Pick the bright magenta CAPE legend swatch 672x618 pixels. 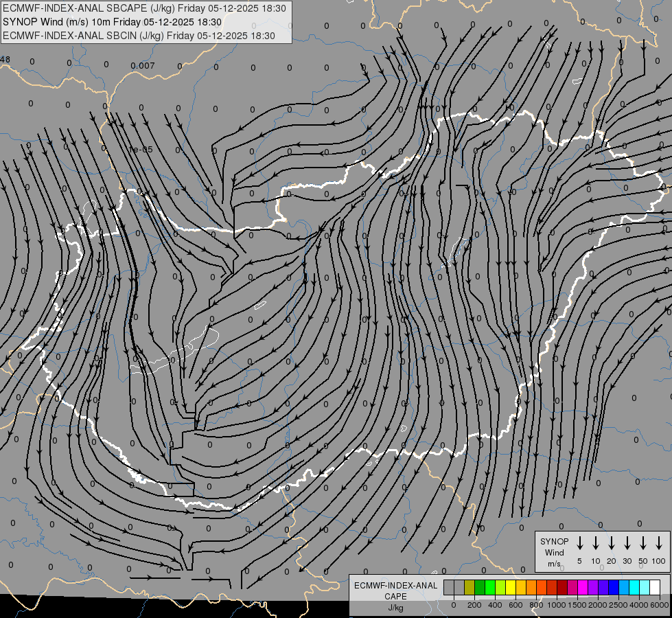tap(583, 587)
